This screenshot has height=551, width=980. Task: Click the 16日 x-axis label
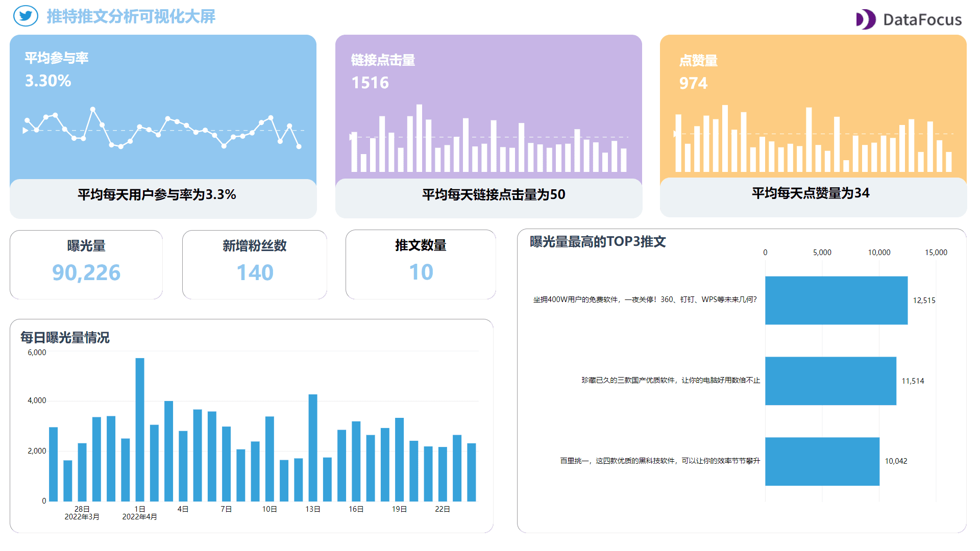[356, 509]
